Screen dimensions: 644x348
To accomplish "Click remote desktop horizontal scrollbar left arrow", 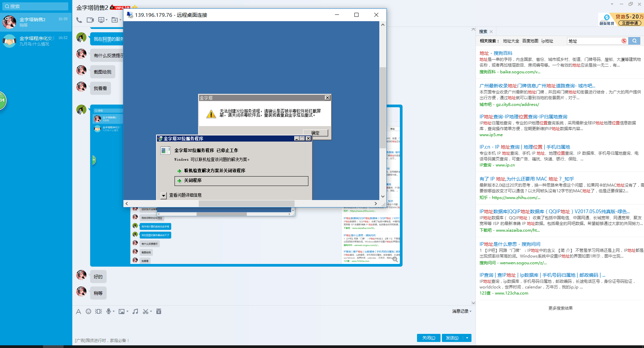I will (x=126, y=203).
